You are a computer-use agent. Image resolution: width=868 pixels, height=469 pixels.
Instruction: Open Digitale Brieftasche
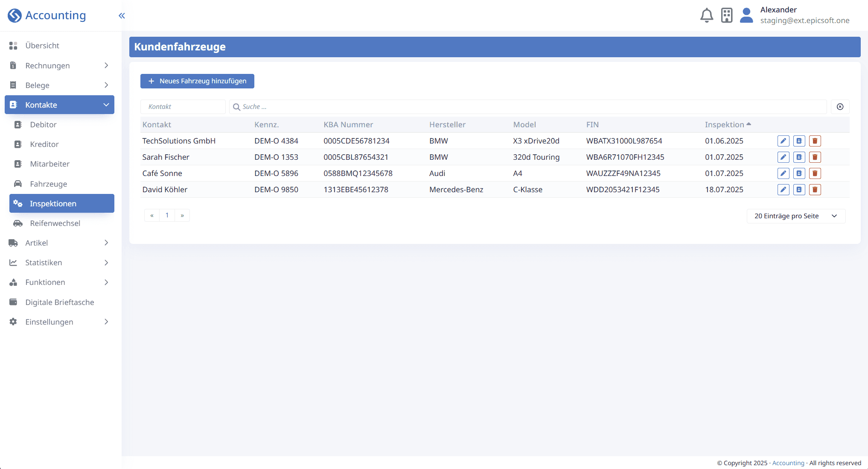click(59, 302)
